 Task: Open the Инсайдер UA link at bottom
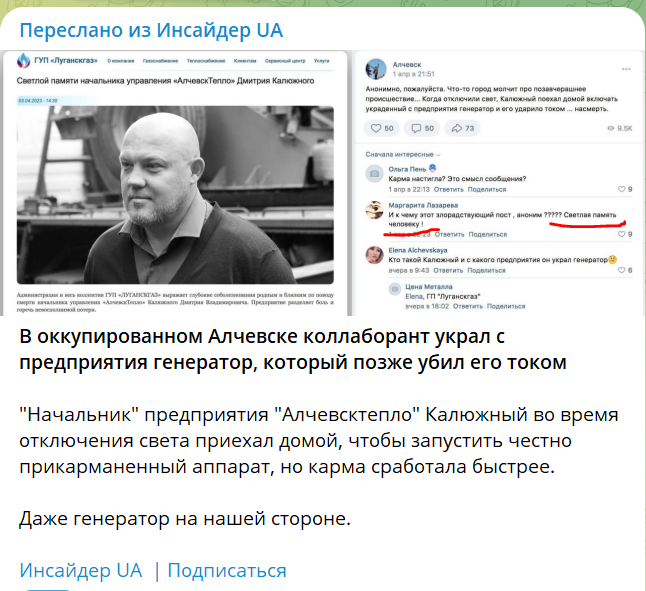pyautogui.click(x=81, y=570)
